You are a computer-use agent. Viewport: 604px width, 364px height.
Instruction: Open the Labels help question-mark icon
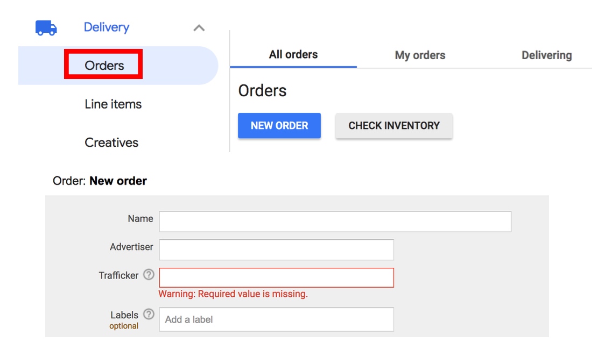(x=149, y=315)
